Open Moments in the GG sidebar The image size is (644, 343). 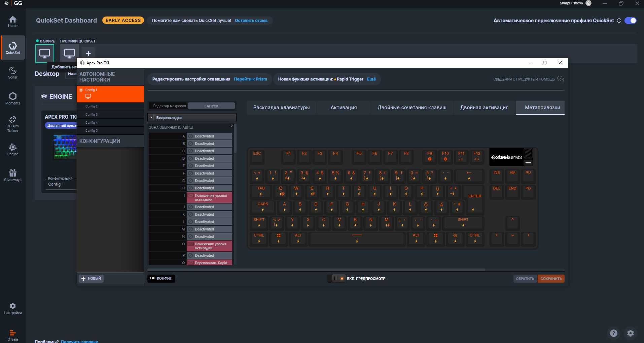(13, 98)
